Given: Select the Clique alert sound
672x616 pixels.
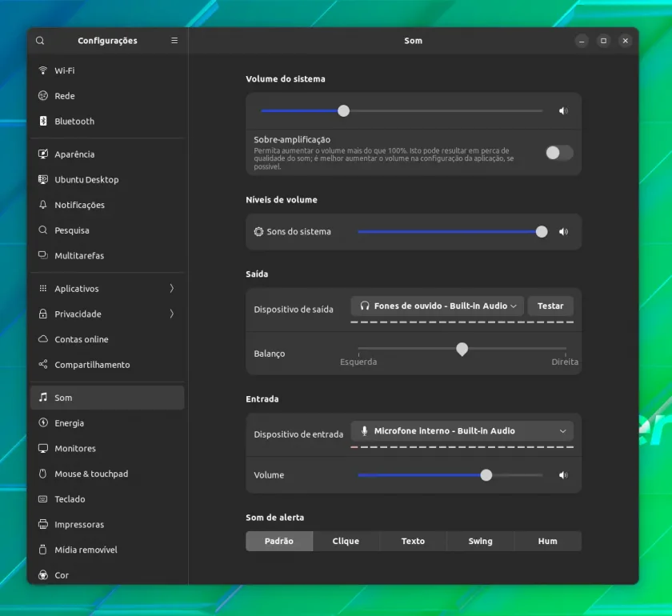Looking at the screenshot, I should pyautogui.click(x=346, y=541).
